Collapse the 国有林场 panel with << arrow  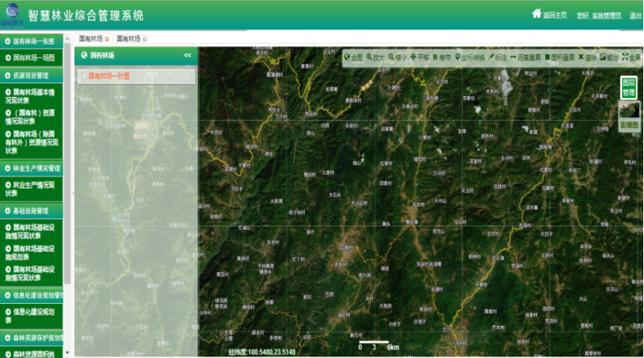(x=187, y=56)
